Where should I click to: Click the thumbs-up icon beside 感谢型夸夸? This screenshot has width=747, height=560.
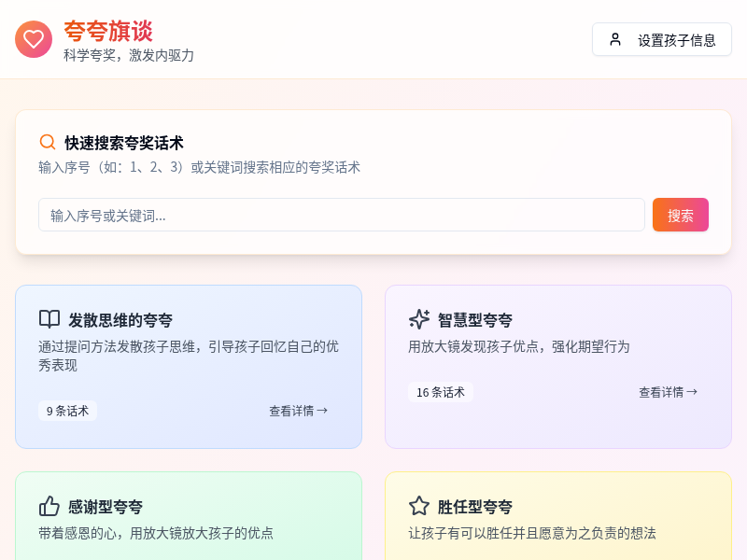[49, 506]
